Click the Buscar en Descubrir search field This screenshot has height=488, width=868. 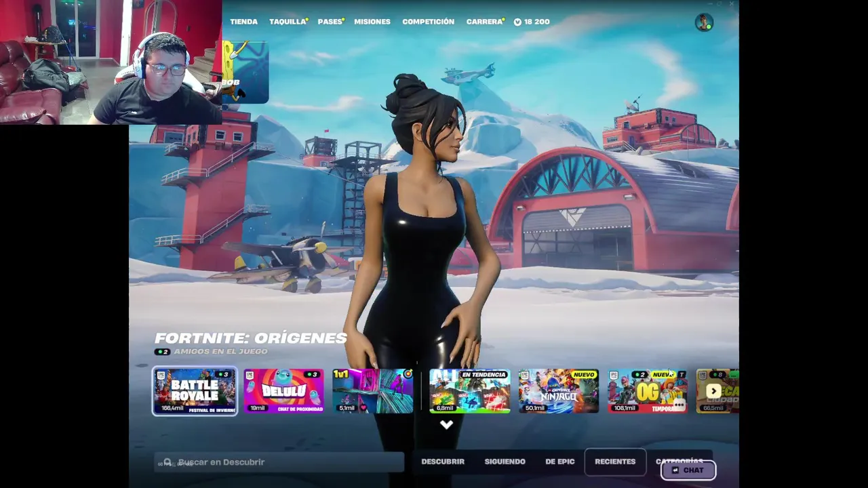[x=279, y=462]
